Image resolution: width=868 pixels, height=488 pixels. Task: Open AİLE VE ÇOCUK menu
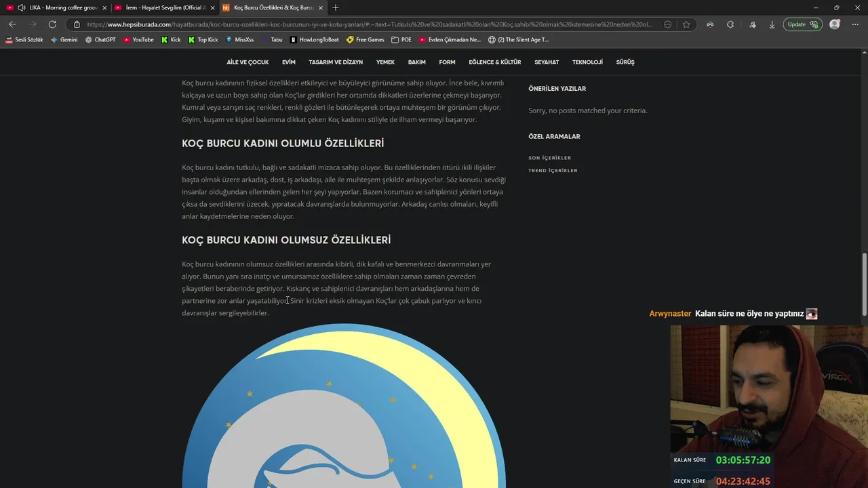248,62
